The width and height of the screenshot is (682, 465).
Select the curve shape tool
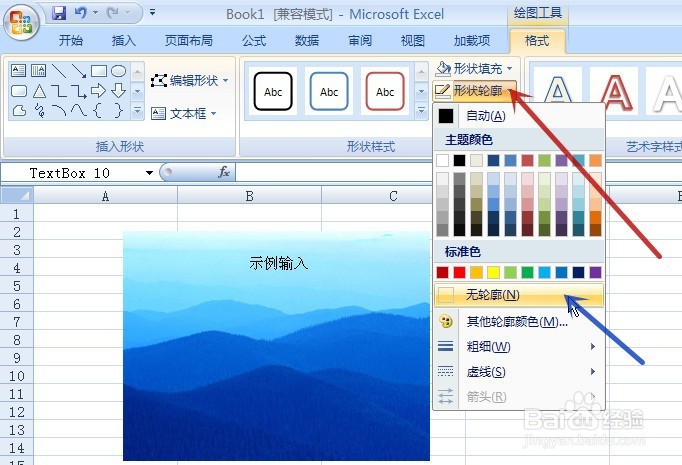[79, 111]
